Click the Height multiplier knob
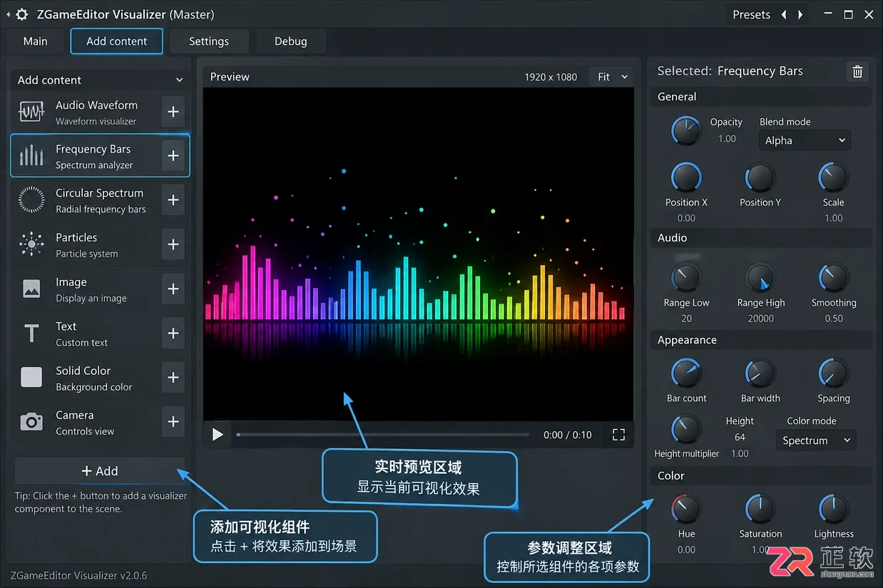The height and width of the screenshot is (588, 883). 686,430
